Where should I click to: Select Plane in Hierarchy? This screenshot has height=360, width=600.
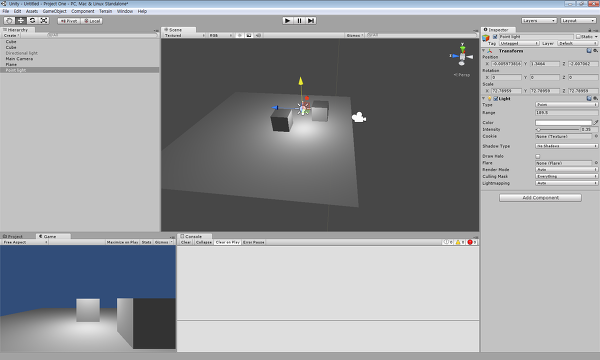click(x=80, y=64)
